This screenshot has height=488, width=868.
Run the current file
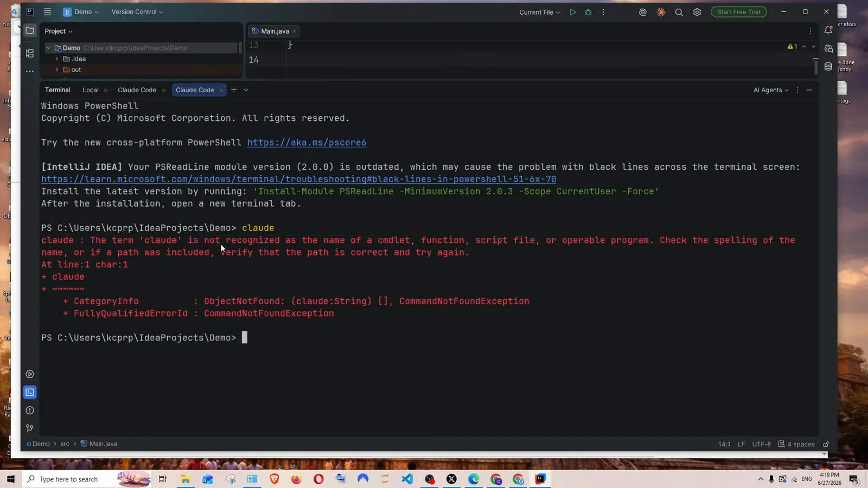[572, 12]
